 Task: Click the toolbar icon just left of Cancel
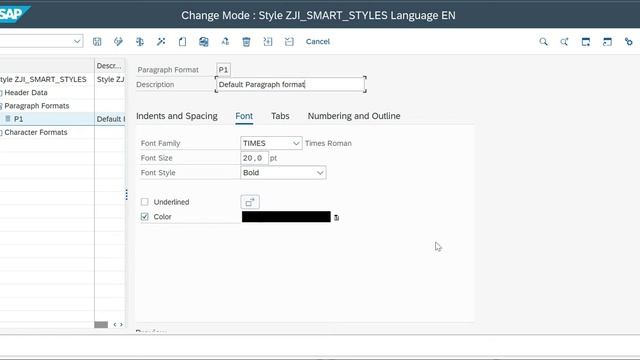pos(289,42)
